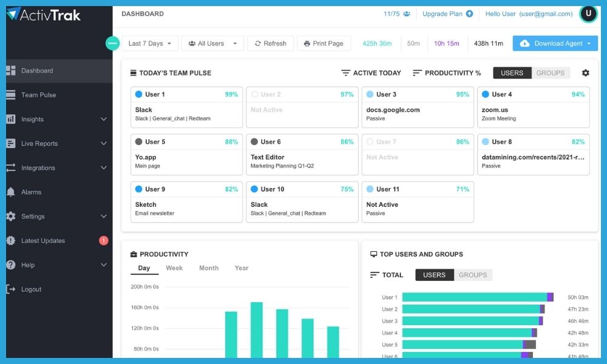This screenshot has width=607, height=364.
Task: Click the Download Agent button
Action: [555, 43]
